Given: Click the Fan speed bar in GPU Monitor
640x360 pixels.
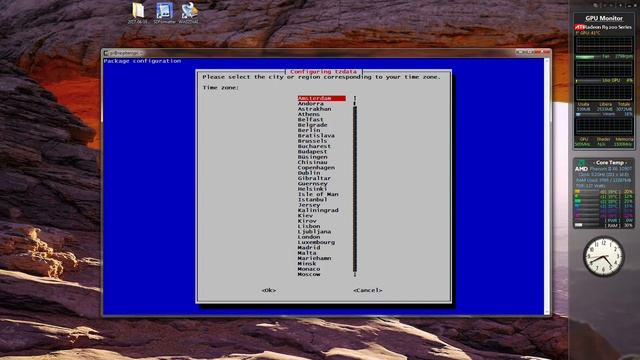Looking at the screenshot, I should 589,57.
